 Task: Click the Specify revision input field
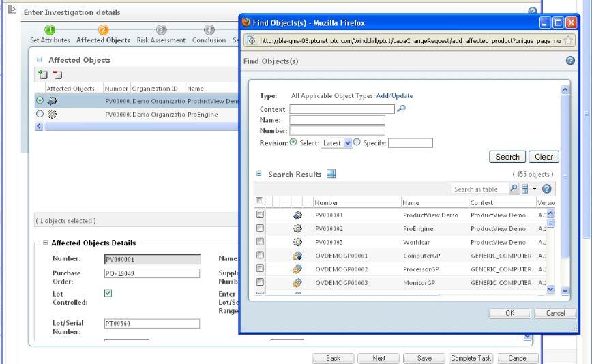tap(411, 143)
